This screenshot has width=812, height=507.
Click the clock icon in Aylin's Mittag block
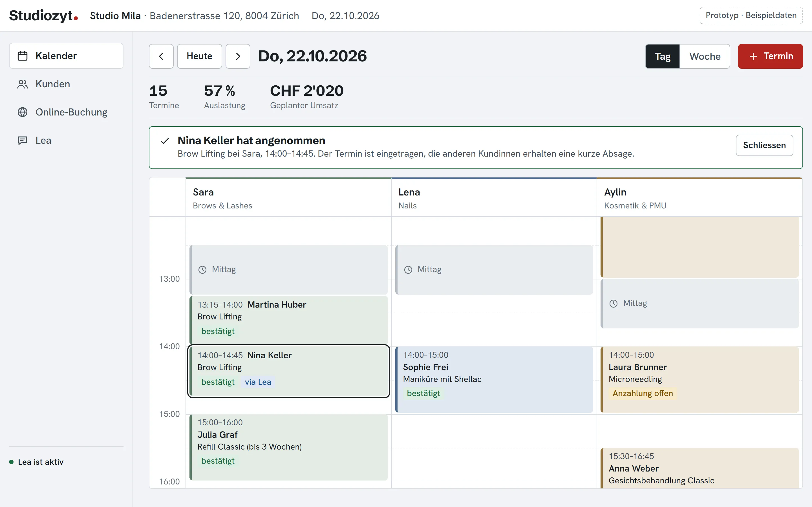point(613,303)
